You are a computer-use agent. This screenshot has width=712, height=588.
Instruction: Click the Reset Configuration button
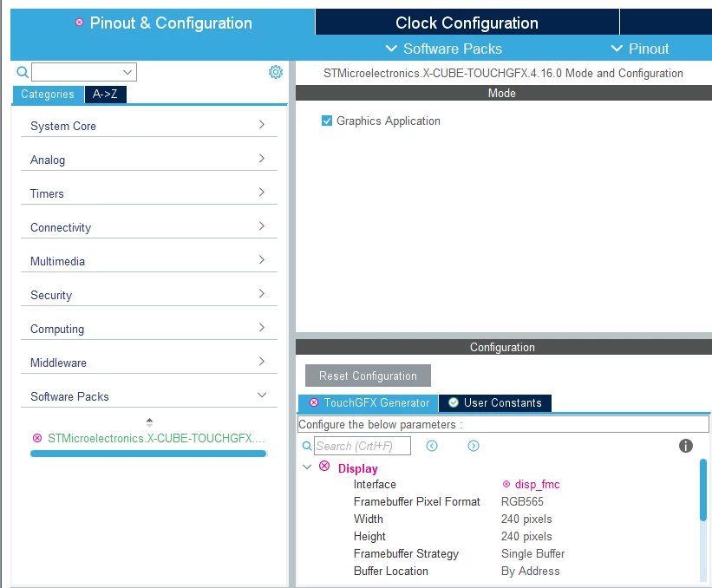pos(368,376)
